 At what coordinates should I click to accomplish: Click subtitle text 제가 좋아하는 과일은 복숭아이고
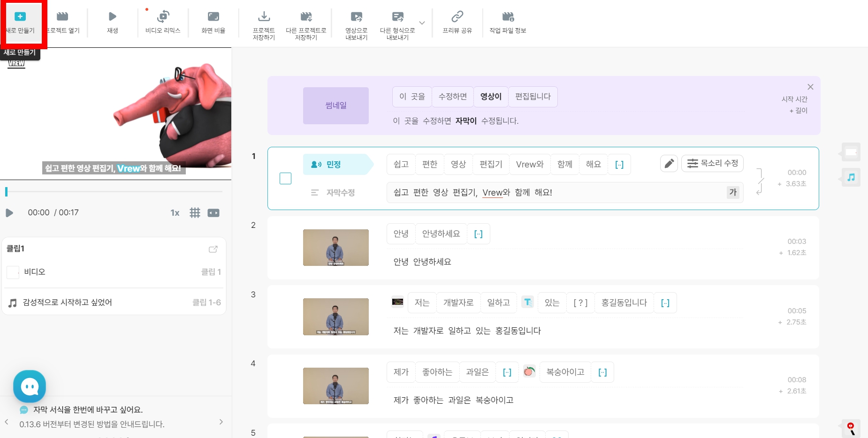pos(453,400)
